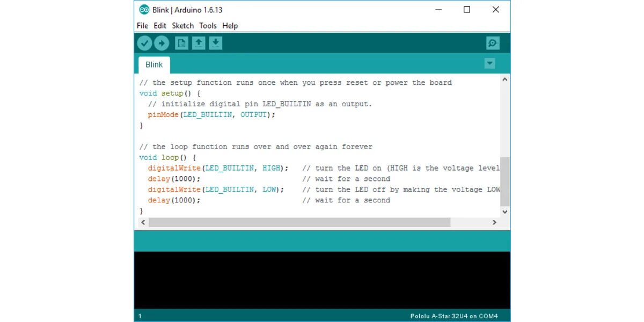This screenshot has height=322, width=644.
Task: Create a new sketch with New icon
Action: (182, 43)
